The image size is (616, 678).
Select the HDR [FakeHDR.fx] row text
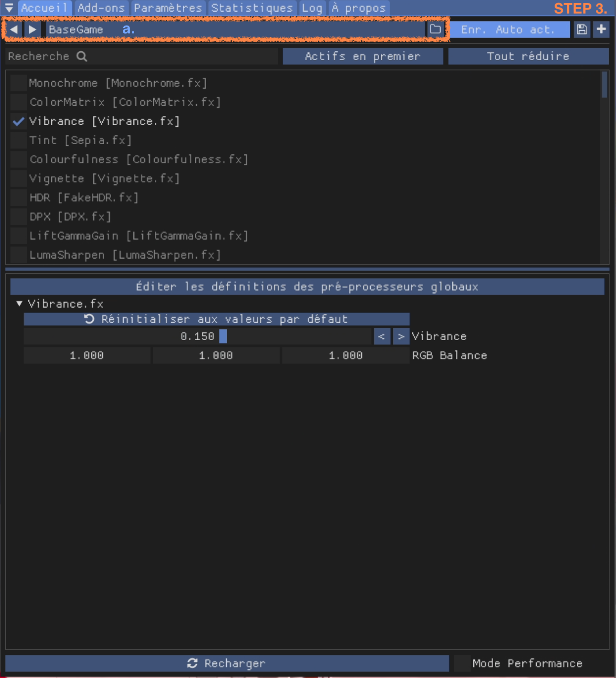pyautogui.click(x=84, y=198)
